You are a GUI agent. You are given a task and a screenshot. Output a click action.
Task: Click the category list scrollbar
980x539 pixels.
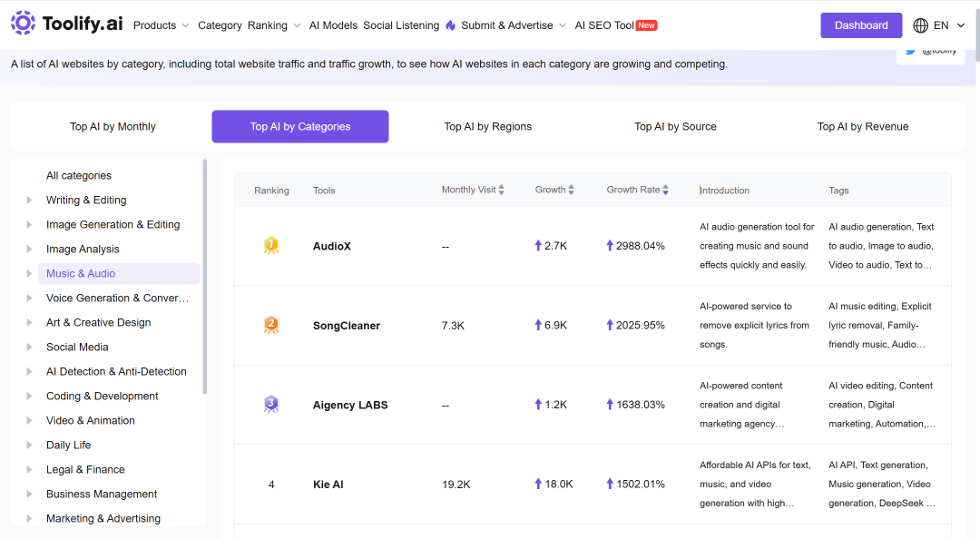(204, 277)
